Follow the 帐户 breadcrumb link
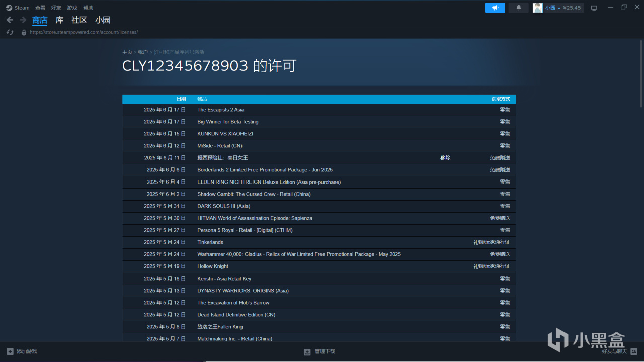 (x=143, y=52)
